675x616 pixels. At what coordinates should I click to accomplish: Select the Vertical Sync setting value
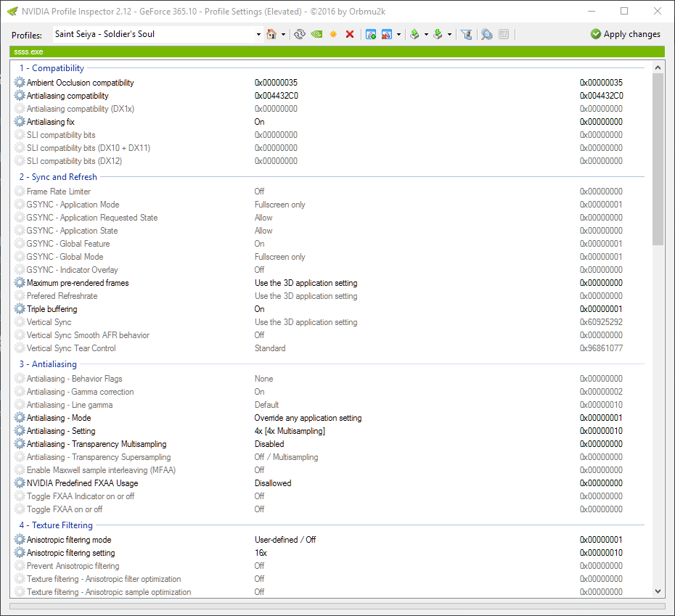(306, 322)
